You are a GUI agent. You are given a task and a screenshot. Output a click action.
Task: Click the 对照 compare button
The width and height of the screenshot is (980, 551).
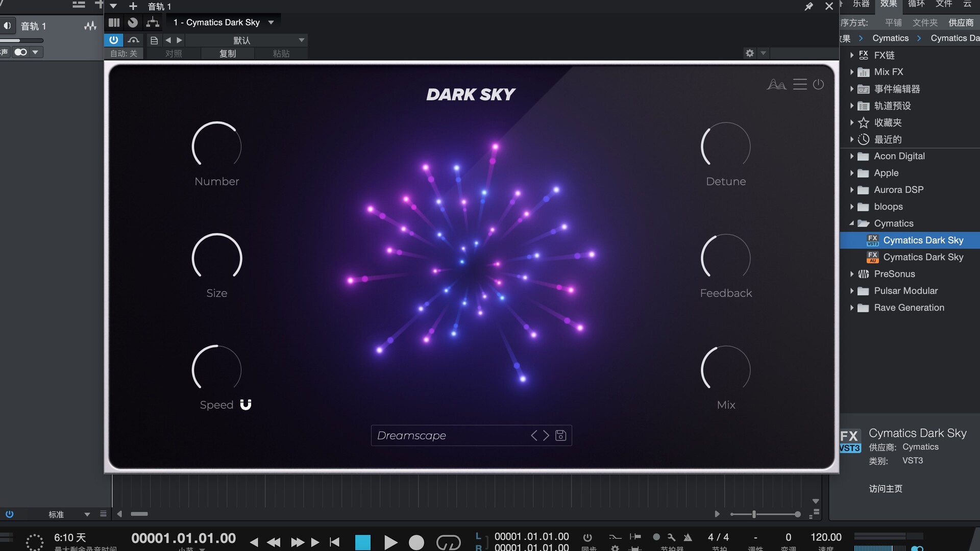tap(174, 54)
